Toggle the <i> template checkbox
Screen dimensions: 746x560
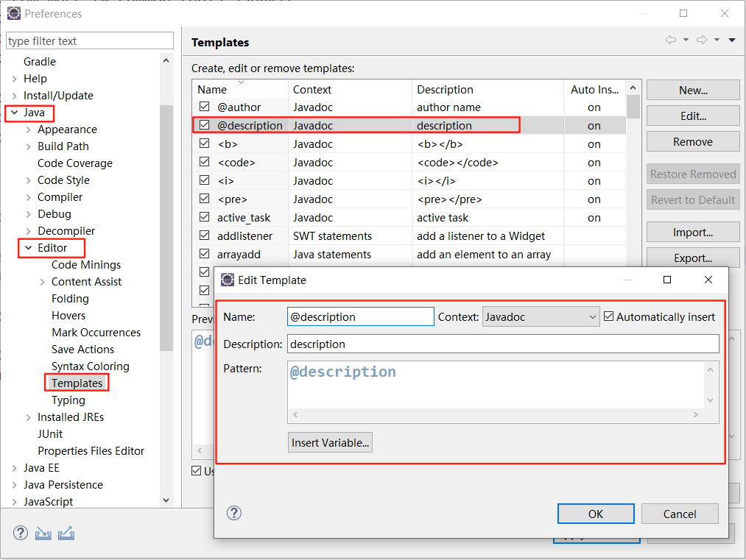click(205, 180)
